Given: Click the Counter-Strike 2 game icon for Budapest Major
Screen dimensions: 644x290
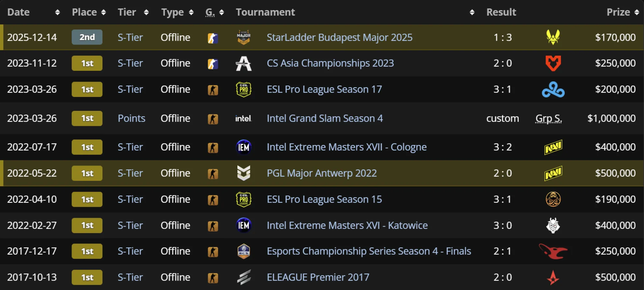Looking at the screenshot, I should pos(213,38).
